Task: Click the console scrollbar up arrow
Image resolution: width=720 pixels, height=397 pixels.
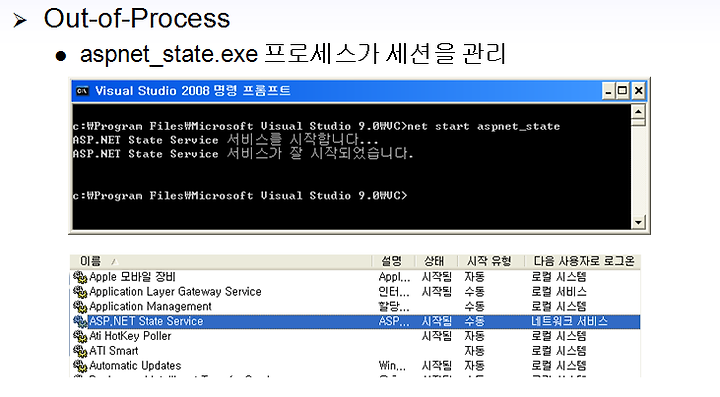Action: (x=638, y=111)
